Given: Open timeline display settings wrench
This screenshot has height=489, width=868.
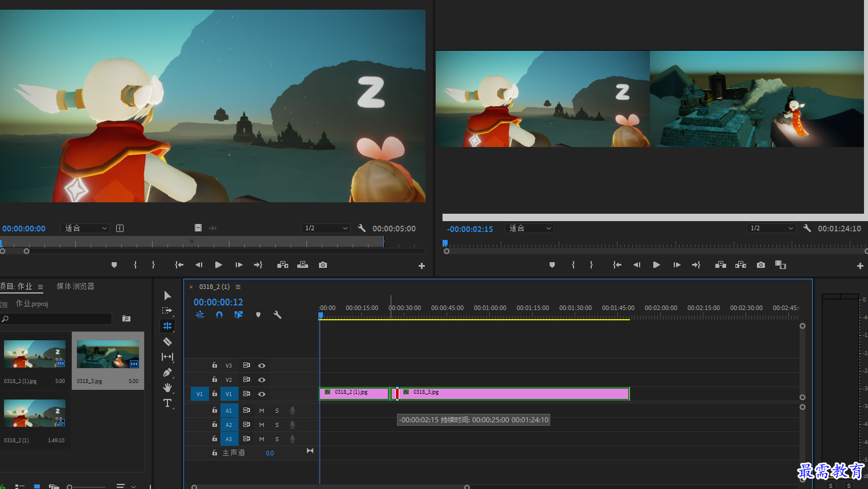Looking at the screenshot, I should click(x=277, y=315).
